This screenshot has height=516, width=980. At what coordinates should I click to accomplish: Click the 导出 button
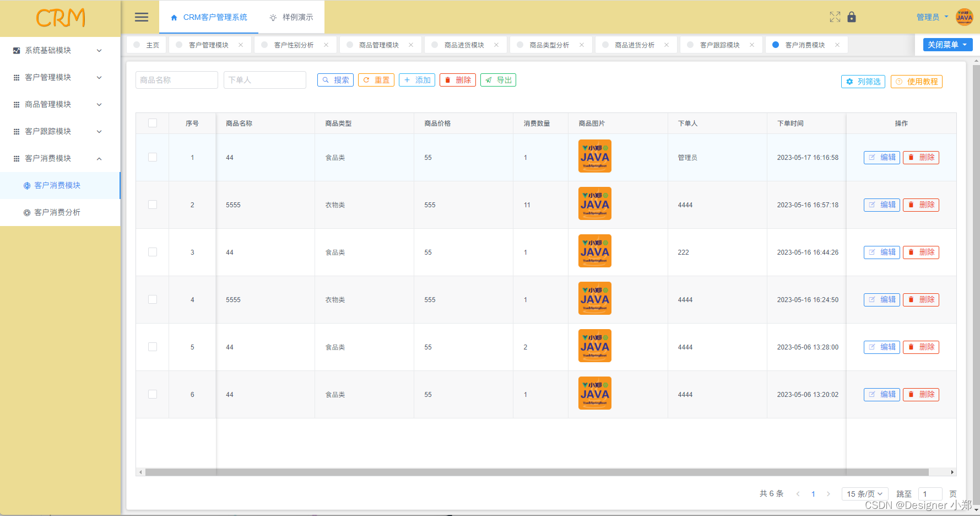499,80
